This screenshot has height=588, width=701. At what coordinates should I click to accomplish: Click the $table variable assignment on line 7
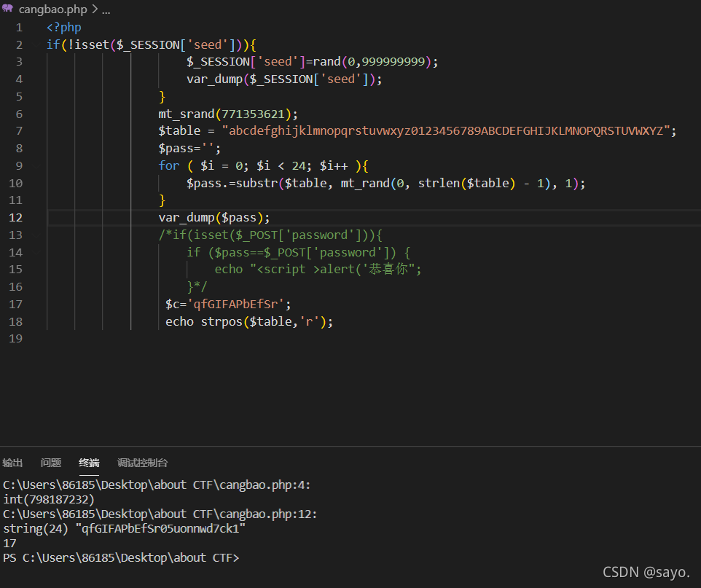point(179,131)
